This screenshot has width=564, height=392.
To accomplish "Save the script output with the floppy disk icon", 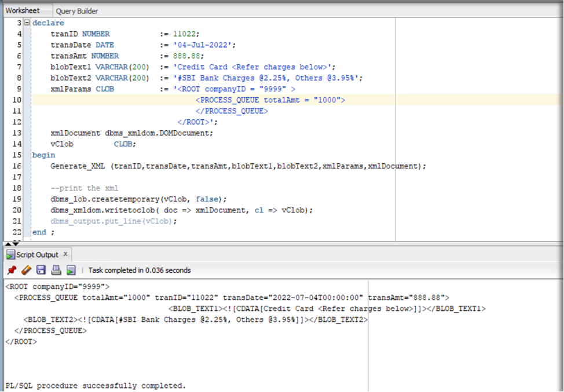I will [41, 270].
